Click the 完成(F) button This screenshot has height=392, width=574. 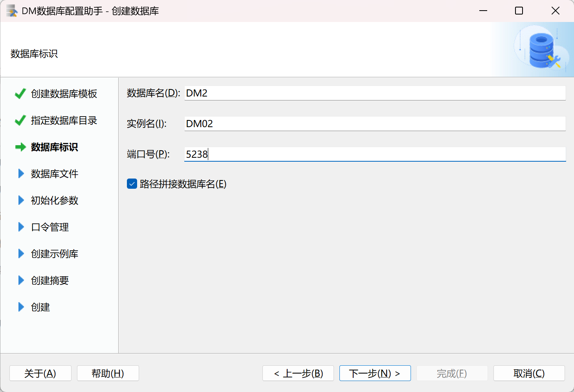(x=452, y=373)
